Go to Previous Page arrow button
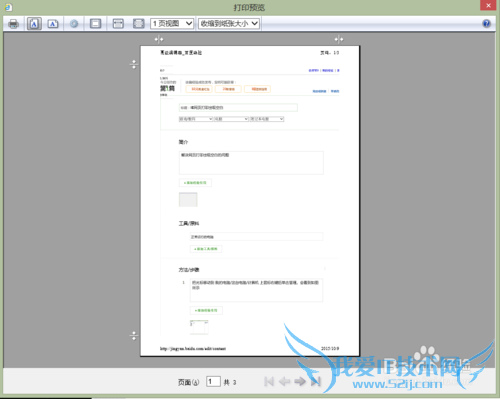Viewport: 500px width, 399px height. pos(284,381)
